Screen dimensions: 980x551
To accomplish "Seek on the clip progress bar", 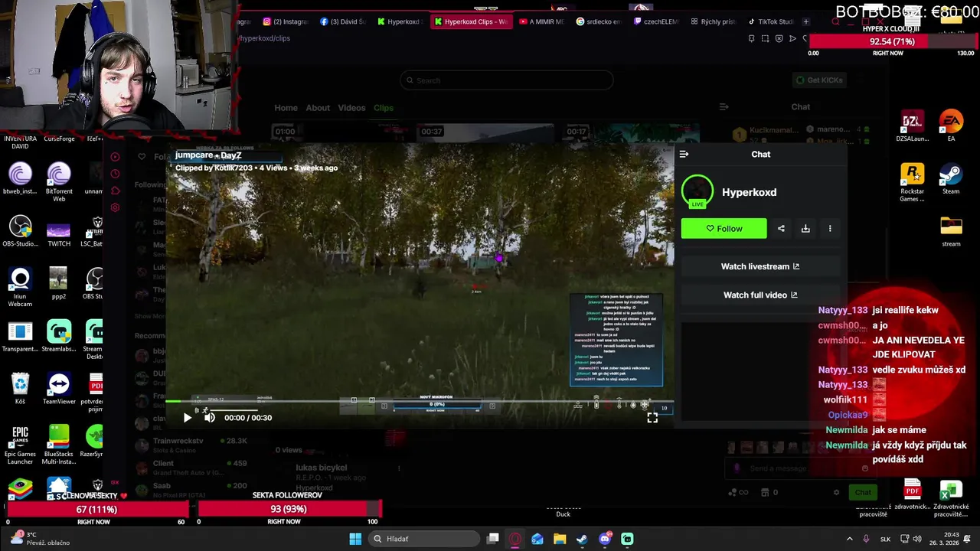I will pyautogui.click(x=420, y=401).
